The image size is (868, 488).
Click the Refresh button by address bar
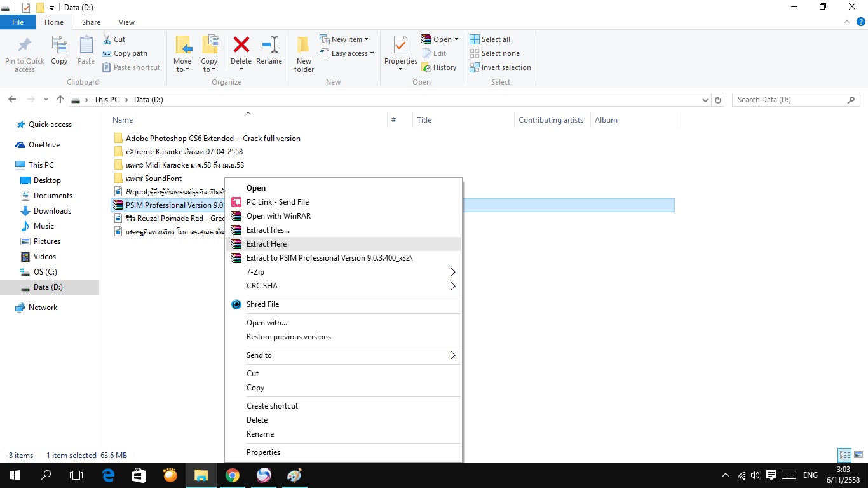coord(718,100)
